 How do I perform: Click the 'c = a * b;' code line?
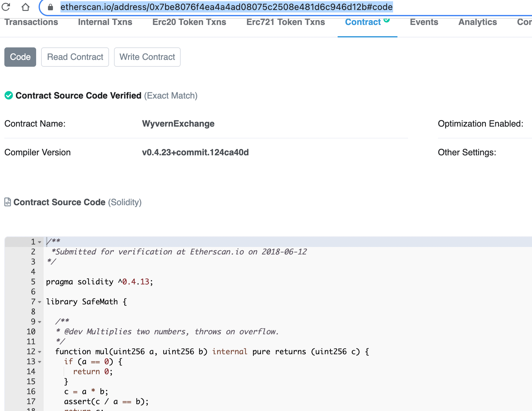(86, 392)
